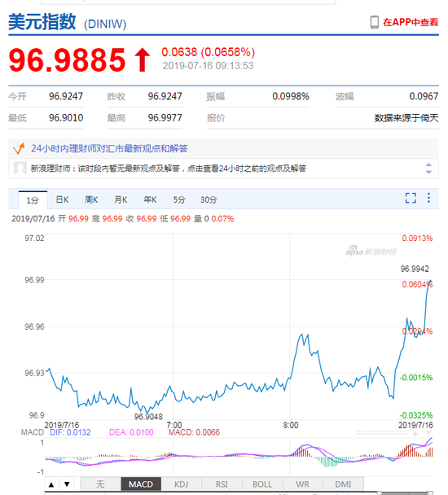Click the 数据来源于倚天 text
448x495 pixels.
[406, 118]
